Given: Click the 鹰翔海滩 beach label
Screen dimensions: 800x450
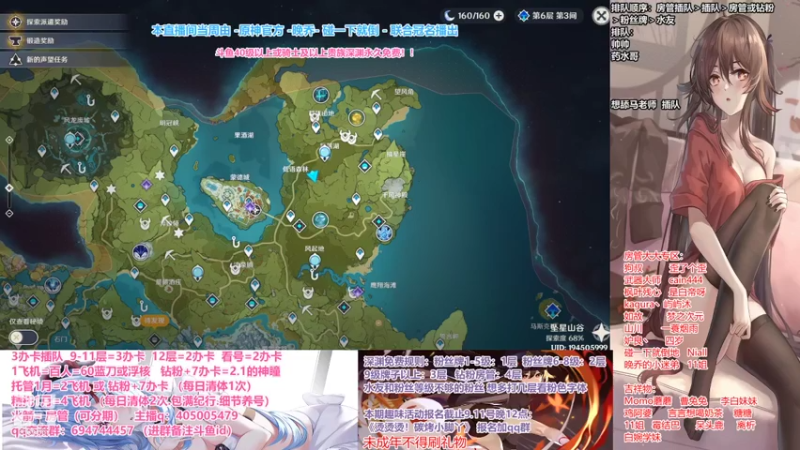Looking at the screenshot, I should [383, 285].
